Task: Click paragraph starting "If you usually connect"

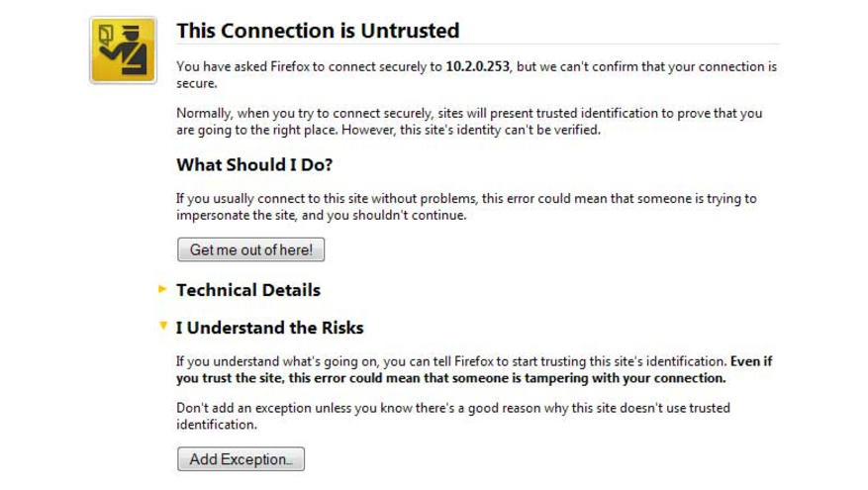Action: click(466, 207)
